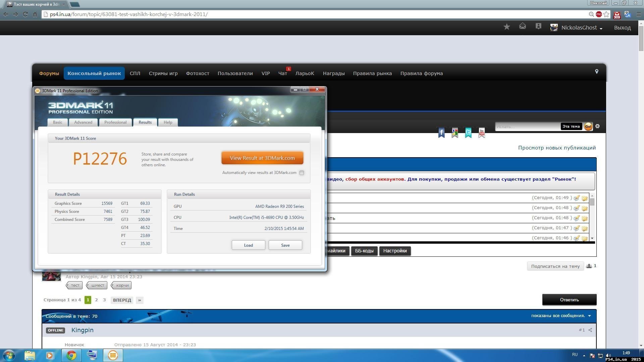Click quote icon on the 01:46 chat row
This screenshot has height=362, width=644.
pos(577,238)
